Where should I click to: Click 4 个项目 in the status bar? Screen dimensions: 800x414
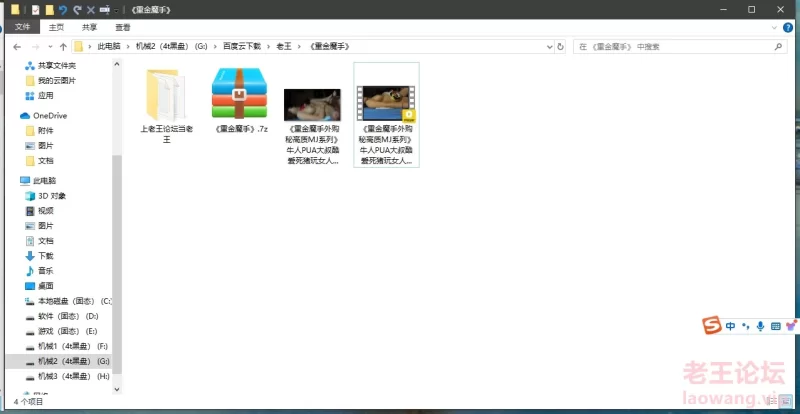29,402
